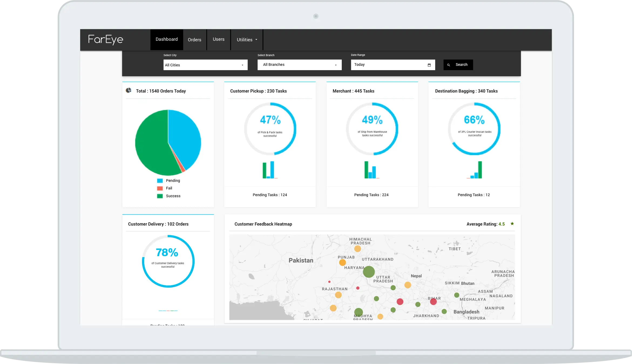This screenshot has width=632, height=364.
Task: Click the Search button
Action: tap(458, 65)
